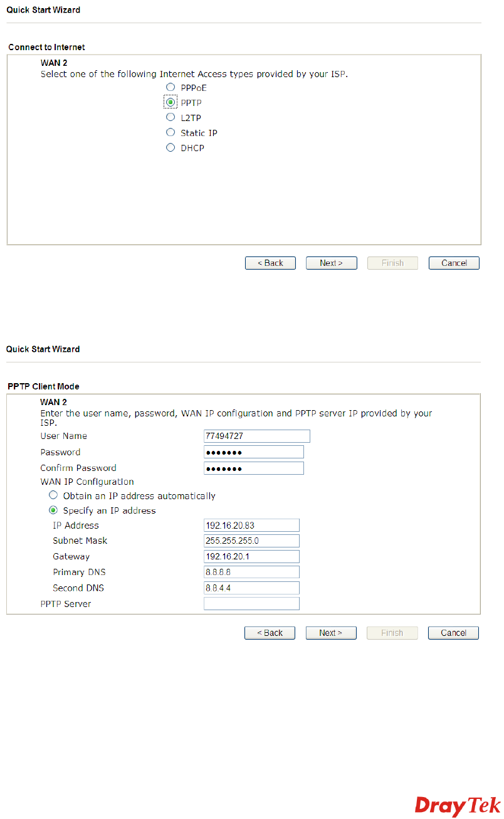Image resolution: width=504 pixels, height=819 pixels.
Task: Cancel the Connect to Internet step
Action: 454,263
